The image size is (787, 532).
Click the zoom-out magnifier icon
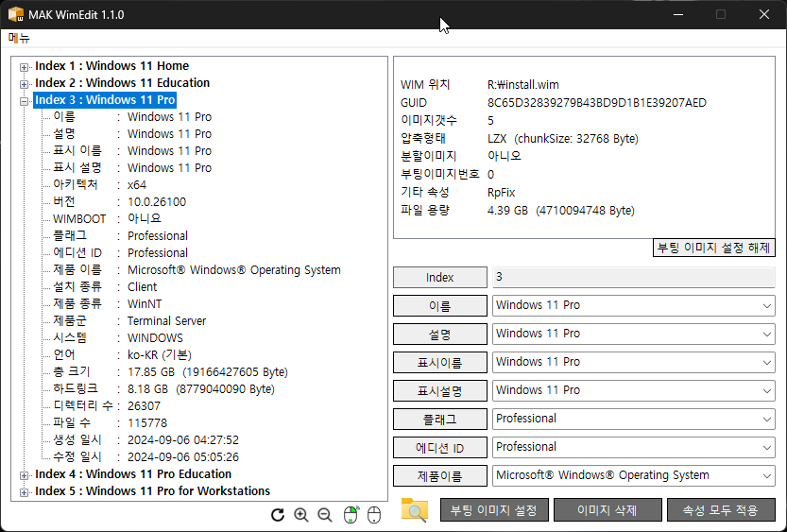tap(325, 514)
